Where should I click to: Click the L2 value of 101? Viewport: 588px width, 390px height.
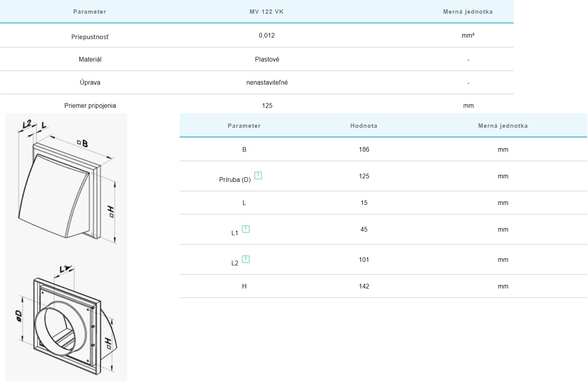(x=364, y=260)
